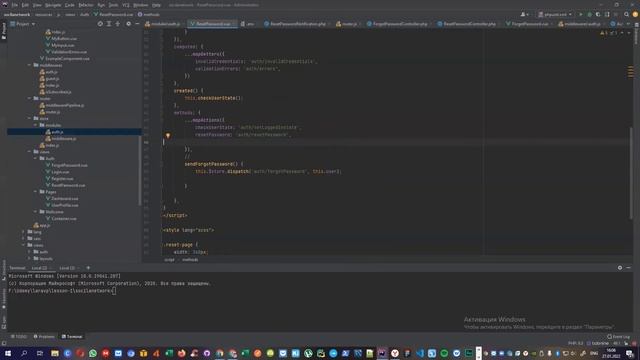
Task: Switch to the ResetPasswordController.php tab
Action: (x=469, y=24)
